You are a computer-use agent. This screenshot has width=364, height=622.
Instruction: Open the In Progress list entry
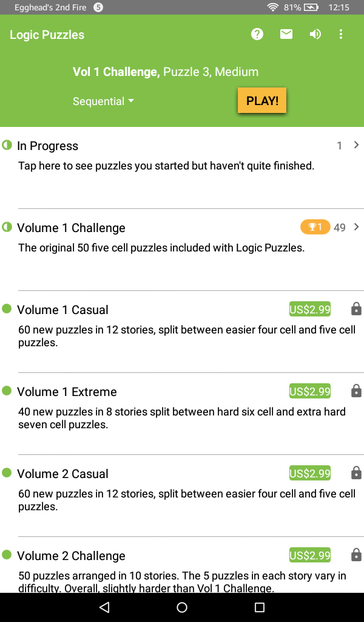point(182,168)
